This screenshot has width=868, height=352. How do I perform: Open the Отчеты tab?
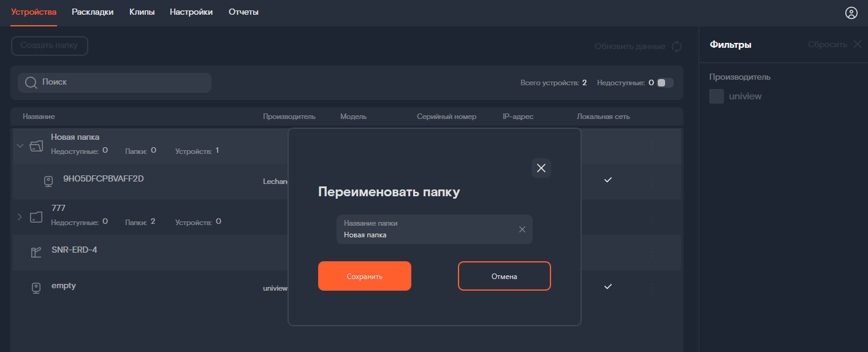[243, 12]
